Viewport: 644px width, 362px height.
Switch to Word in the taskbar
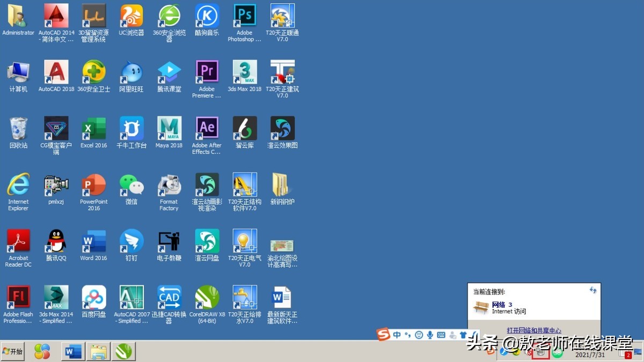point(73,352)
